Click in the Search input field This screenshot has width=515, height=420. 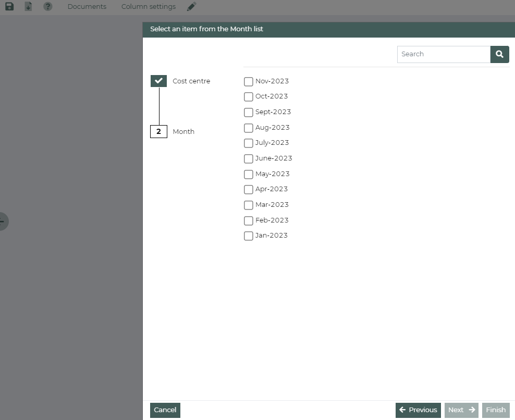[x=444, y=54]
